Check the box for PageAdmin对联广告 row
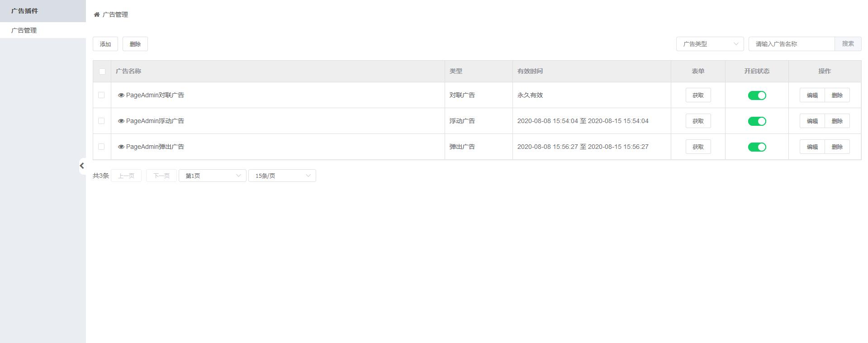 tap(101, 95)
